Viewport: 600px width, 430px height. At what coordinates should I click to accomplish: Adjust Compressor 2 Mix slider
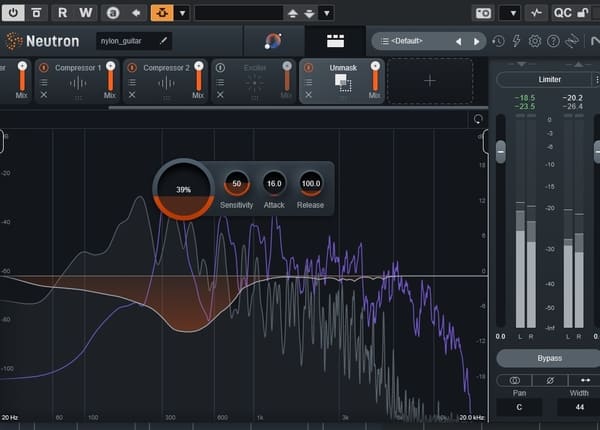point(199,76)
